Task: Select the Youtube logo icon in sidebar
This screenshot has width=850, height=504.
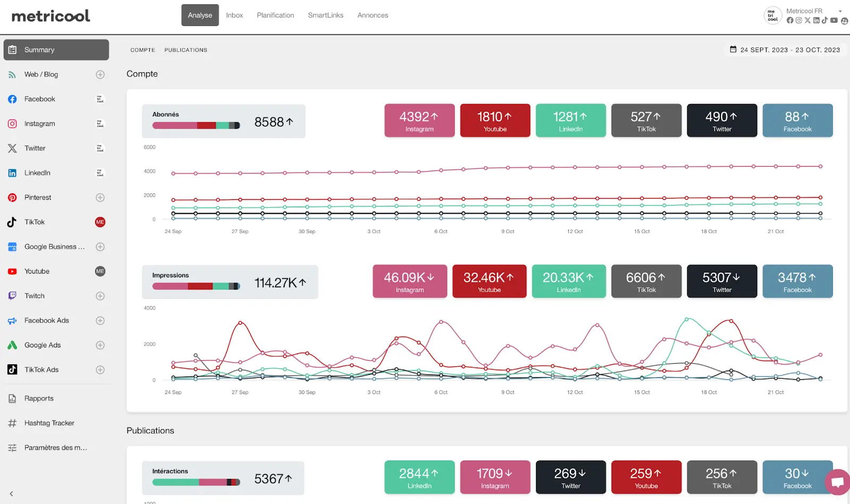Action: [x=12, y=271]
